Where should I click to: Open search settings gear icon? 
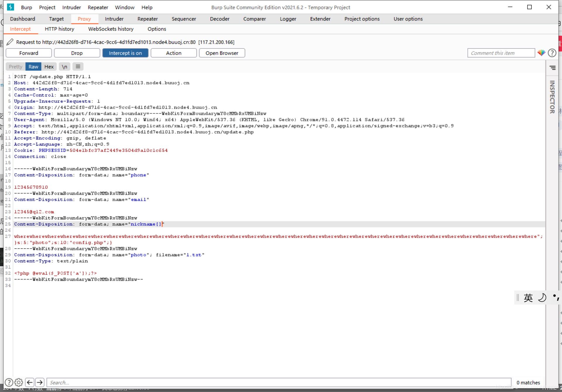coord(19,382)
